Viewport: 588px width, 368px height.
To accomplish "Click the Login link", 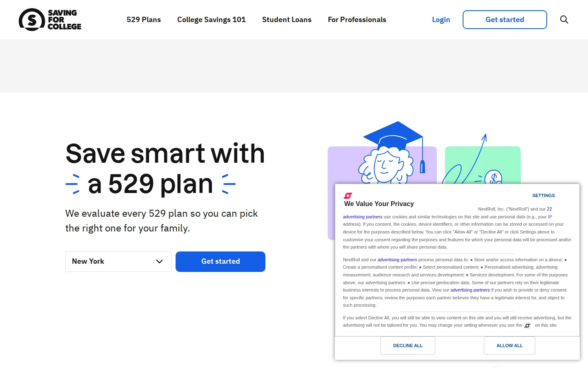I will click(441, 20).
